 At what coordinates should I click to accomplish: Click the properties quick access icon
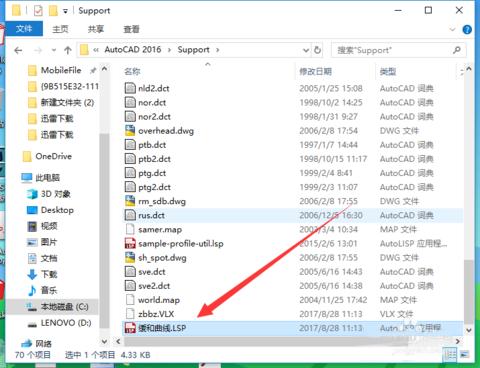38,11
